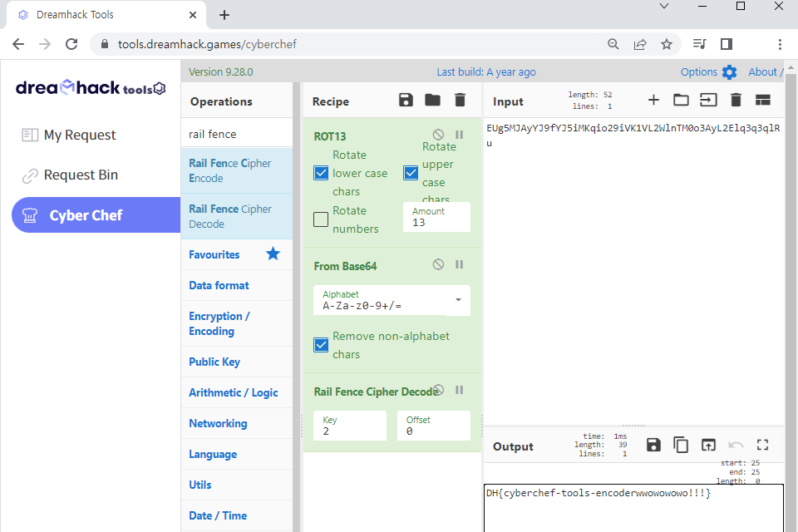Expand the Language category
798x532 pixels.
tap(237, 454)
